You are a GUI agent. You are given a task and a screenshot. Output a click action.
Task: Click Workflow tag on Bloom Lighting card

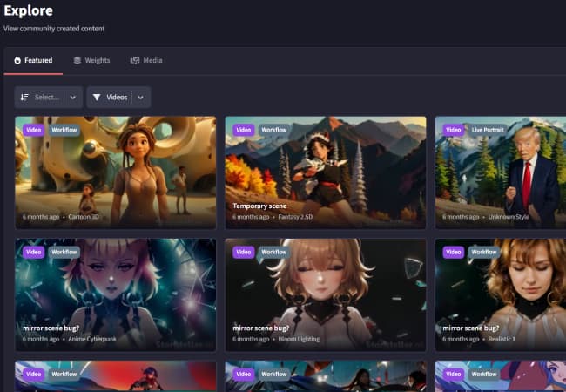pos(274,252)
